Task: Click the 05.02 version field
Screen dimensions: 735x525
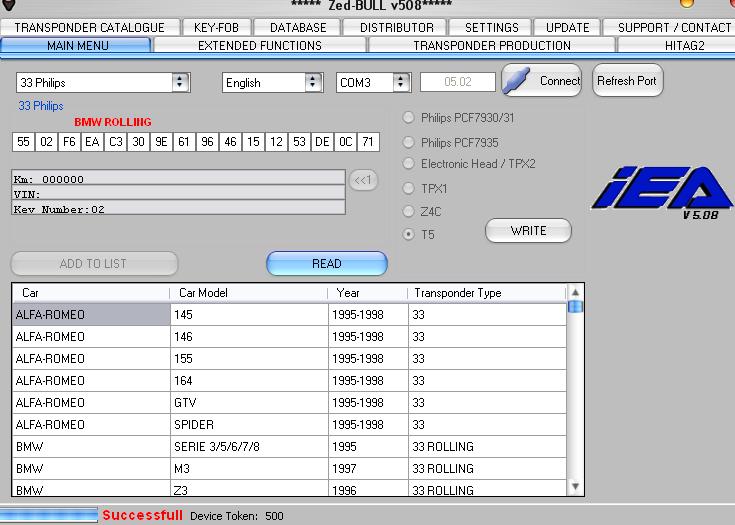Action: [x=458, y=82]
